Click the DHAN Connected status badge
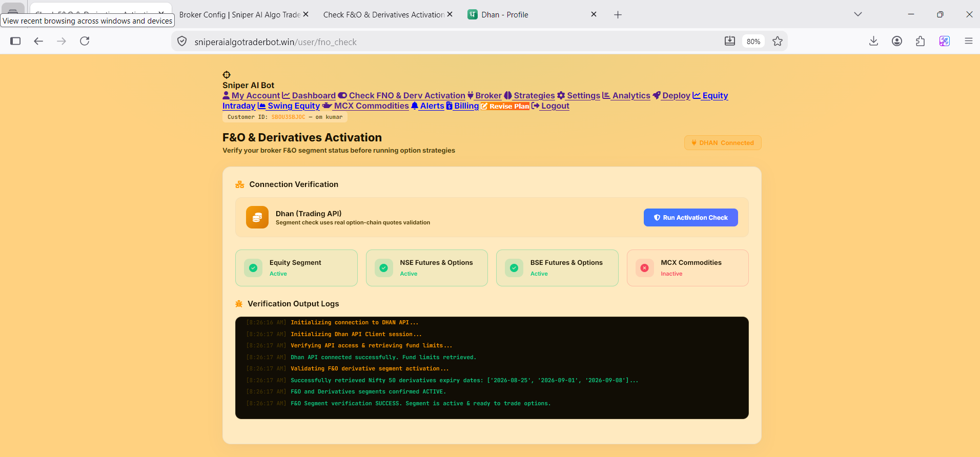This screenshot has height=457, width=980. pyautogui.click(x=723, y=142)
